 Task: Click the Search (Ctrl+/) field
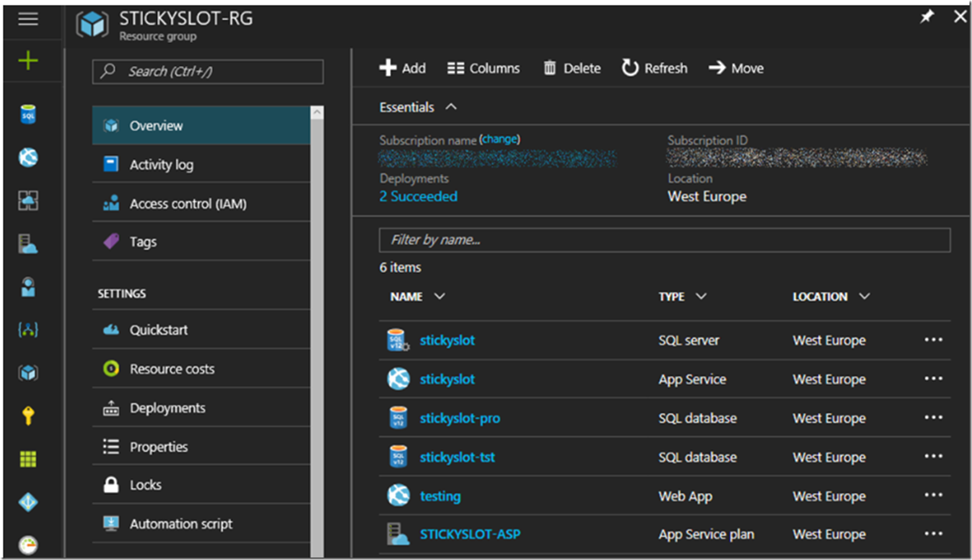tap(208, 71)
